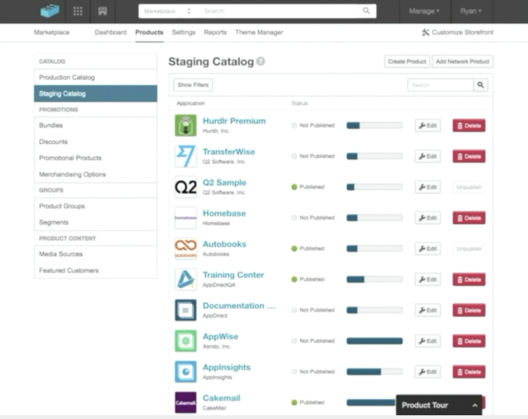Unpublish the Q2 Sample product
This screenshot has height=419, width=528.
pyautogui.click(x=469, y=187)
